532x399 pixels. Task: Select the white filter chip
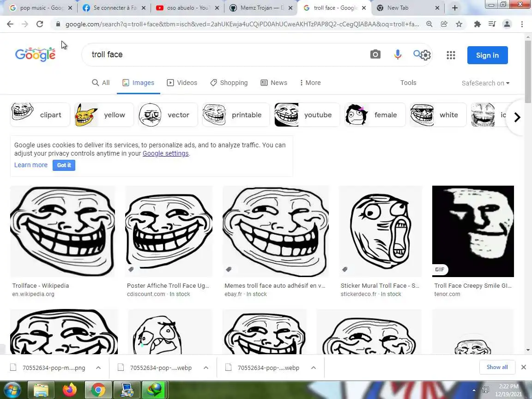[438, 115]
